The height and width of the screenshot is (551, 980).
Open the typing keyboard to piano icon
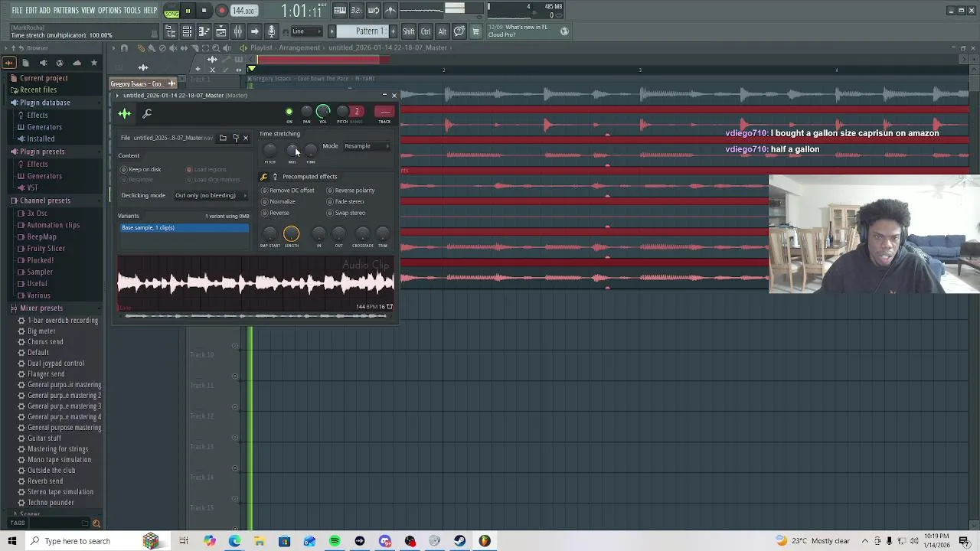(x=340, y=11)
